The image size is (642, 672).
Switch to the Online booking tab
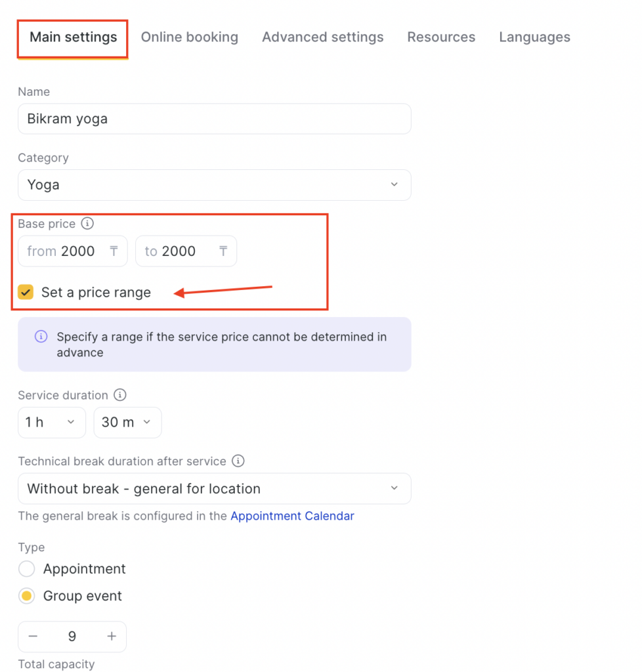190,37
